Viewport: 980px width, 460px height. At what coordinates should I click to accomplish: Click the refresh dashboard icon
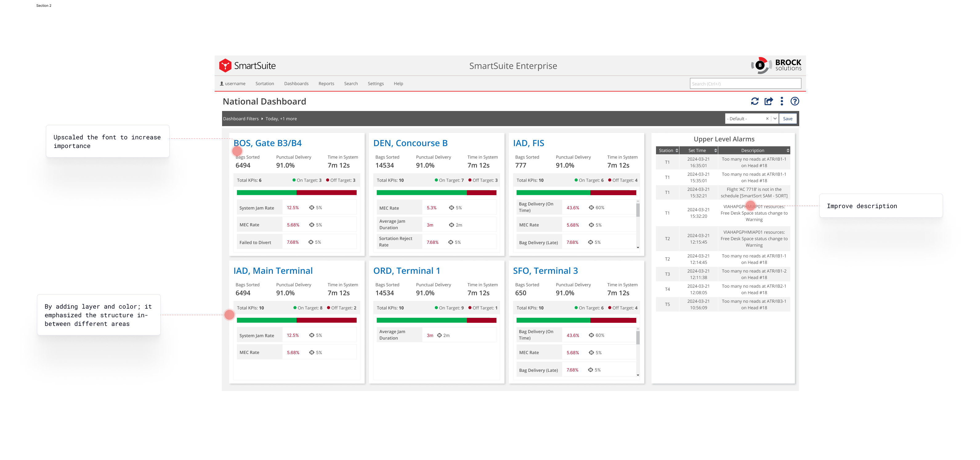755,101
